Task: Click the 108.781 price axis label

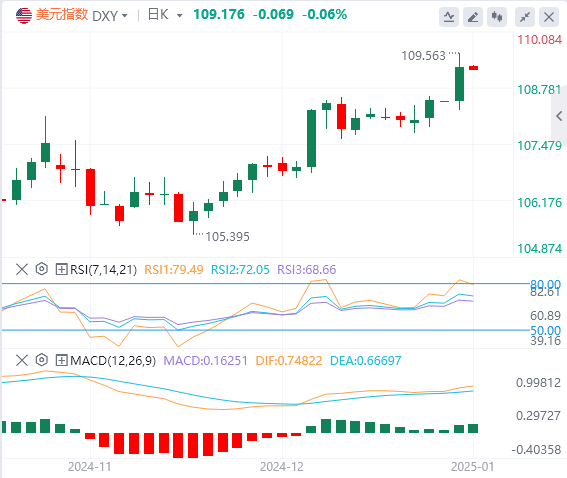Action: click(x=539, y=89)
